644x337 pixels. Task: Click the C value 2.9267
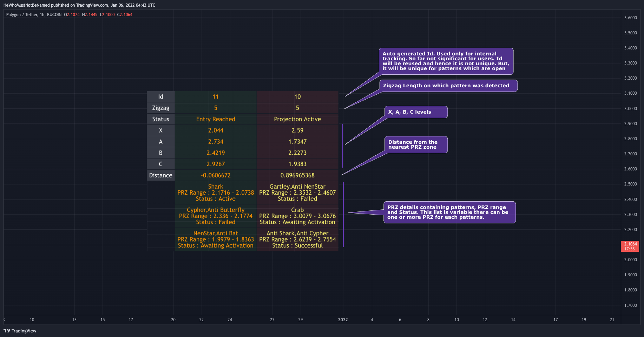pos(216,164)
